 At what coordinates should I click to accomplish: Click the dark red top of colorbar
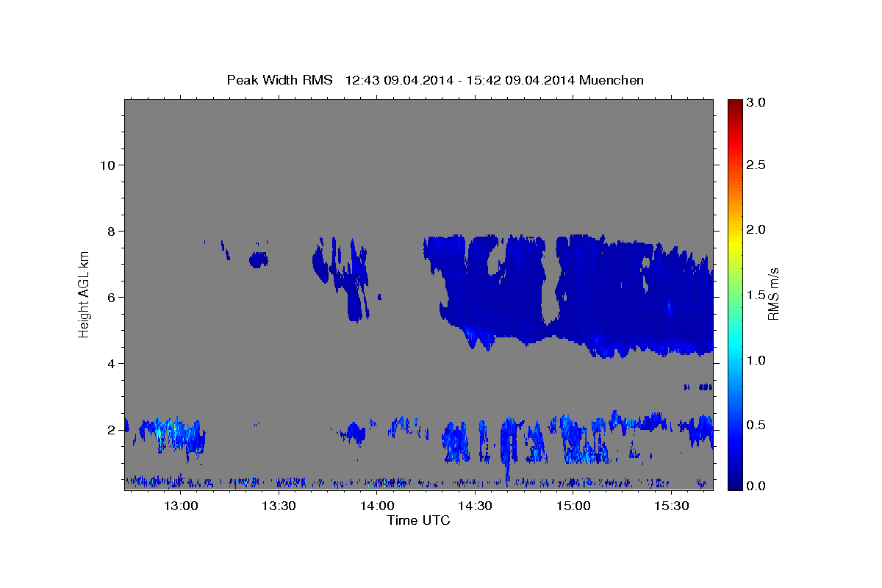click(x=735, y=104)
